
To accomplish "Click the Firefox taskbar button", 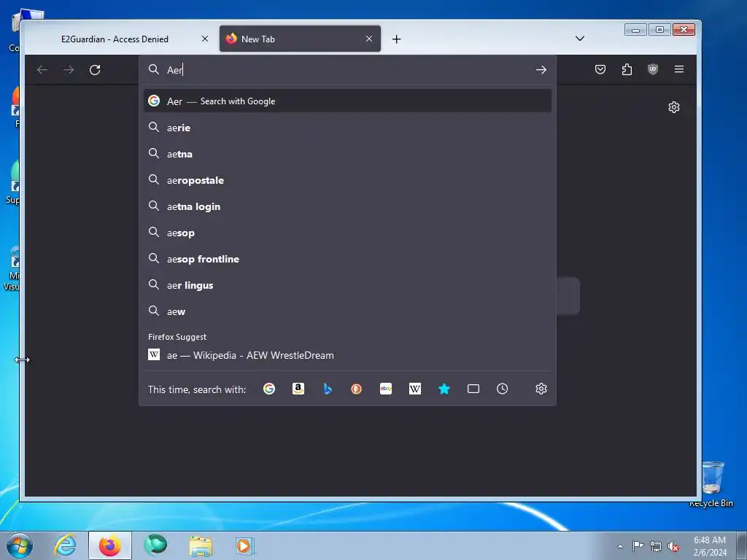I will point(110,545).
